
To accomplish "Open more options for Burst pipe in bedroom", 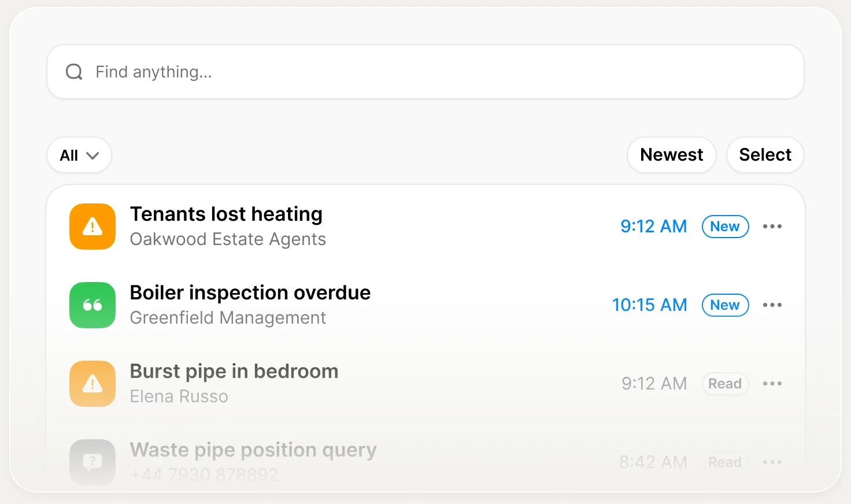I will pos(772,384).
